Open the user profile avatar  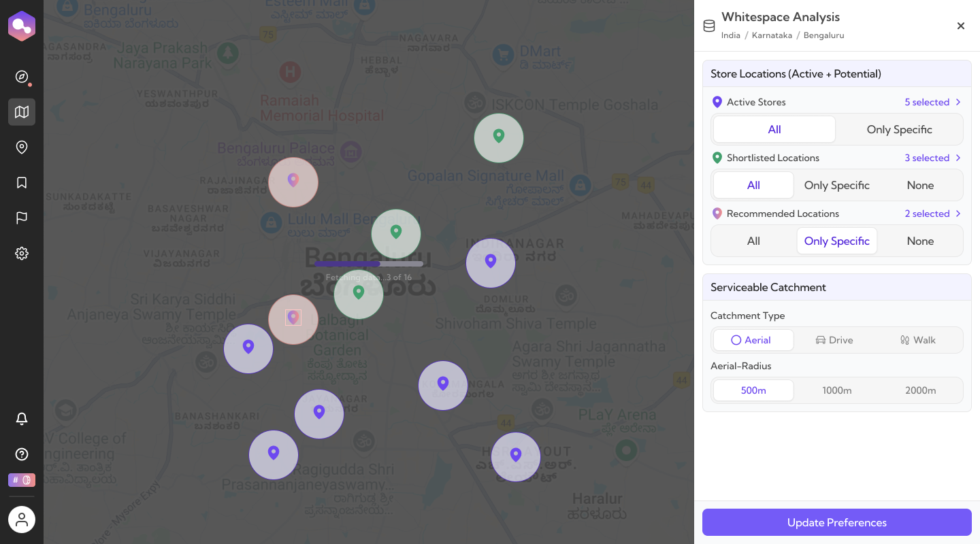(22, 520)
